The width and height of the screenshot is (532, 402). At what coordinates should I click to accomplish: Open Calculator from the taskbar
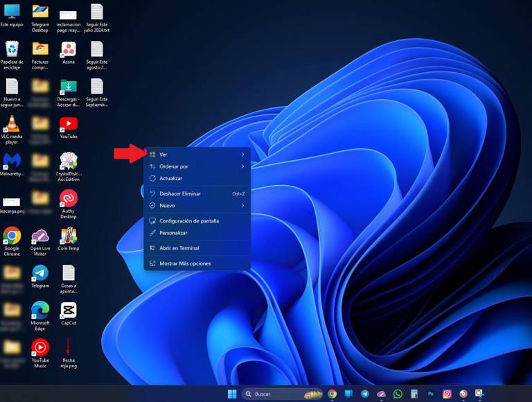click(414, 394)
